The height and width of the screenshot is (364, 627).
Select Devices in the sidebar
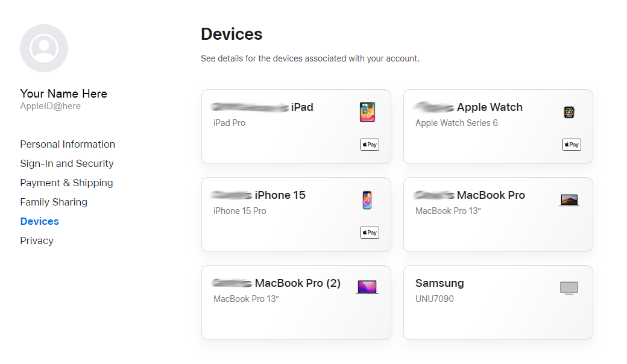pos(40,221)
